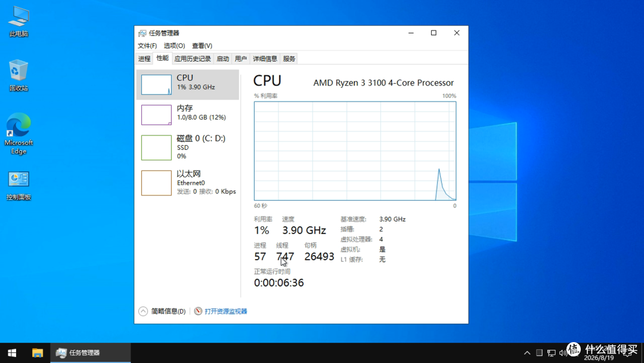Select the 以太网 Ethernet mini graph
This screenshot has width=644, height=363.
coord(156,183)
